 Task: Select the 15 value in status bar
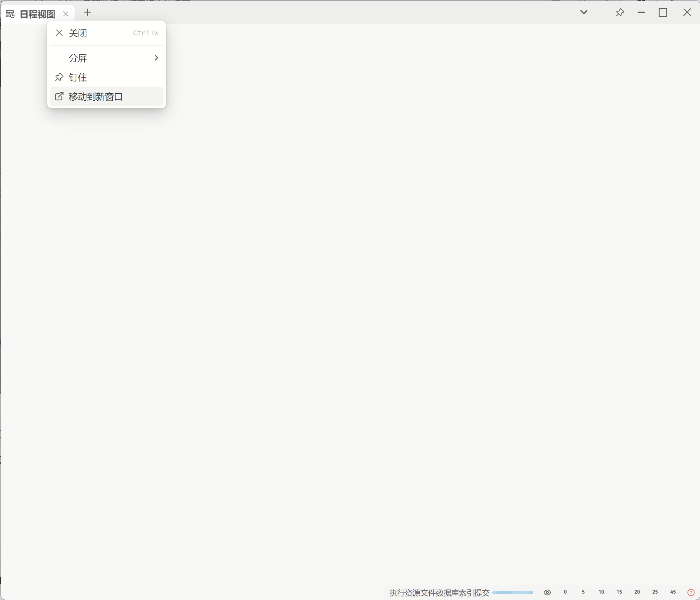click(x=619, y=592)
